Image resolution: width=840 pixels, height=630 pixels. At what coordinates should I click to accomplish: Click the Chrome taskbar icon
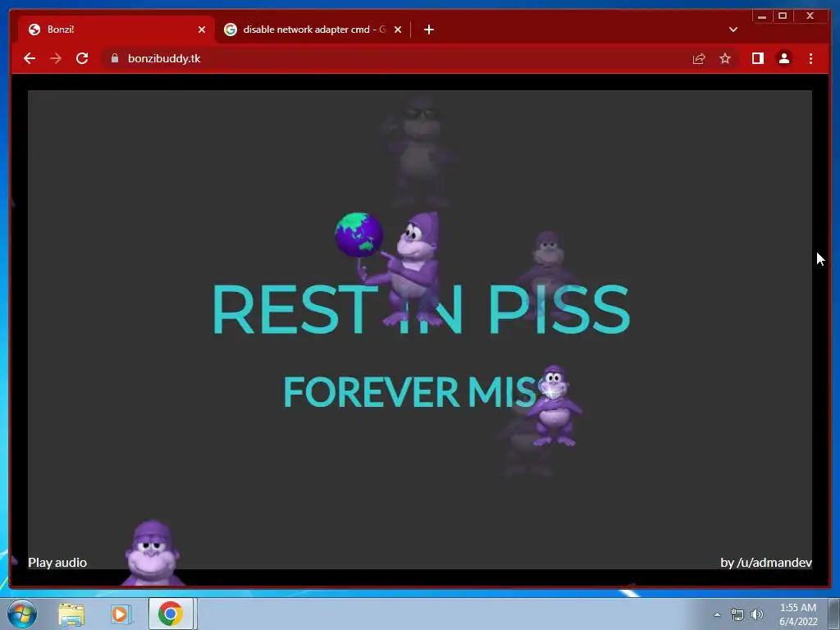coord(171,614)
